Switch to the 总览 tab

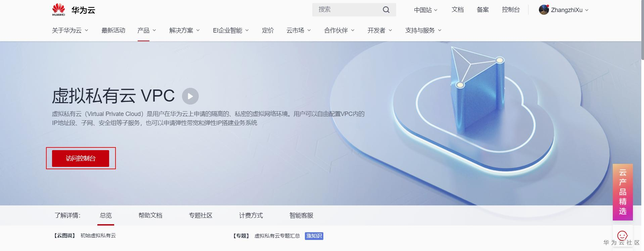coord(106,215)
